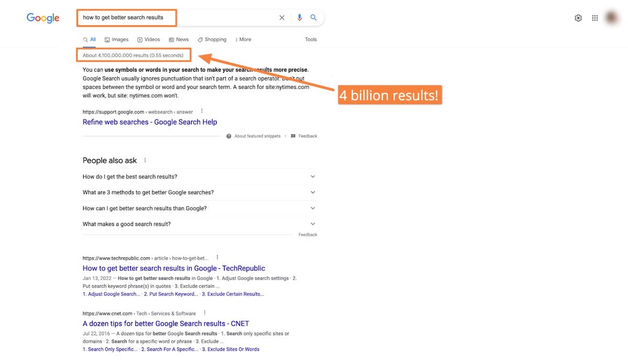Open the More search categories menu
The height and width of the screenshot is (364, 628).
tap(243, 40)
